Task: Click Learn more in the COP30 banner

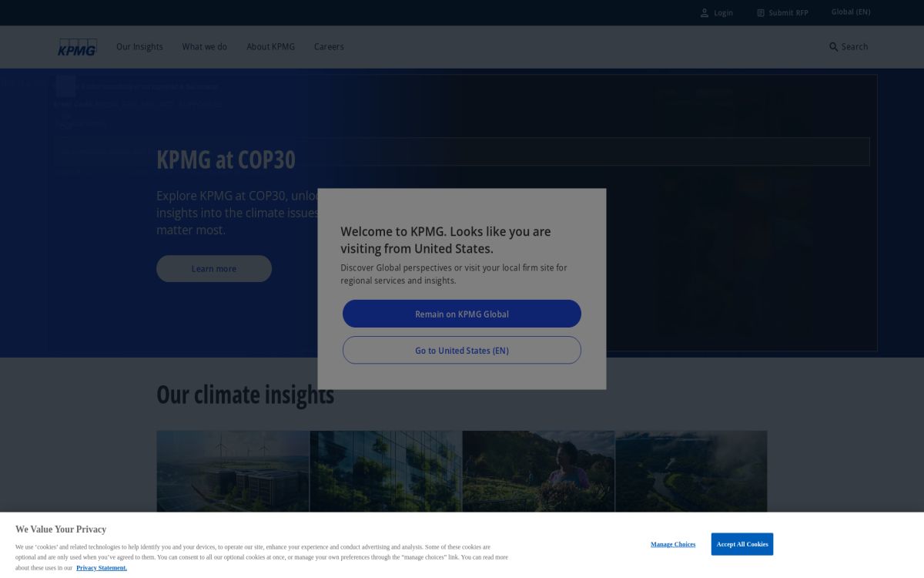Action: (x=213, y=268)
